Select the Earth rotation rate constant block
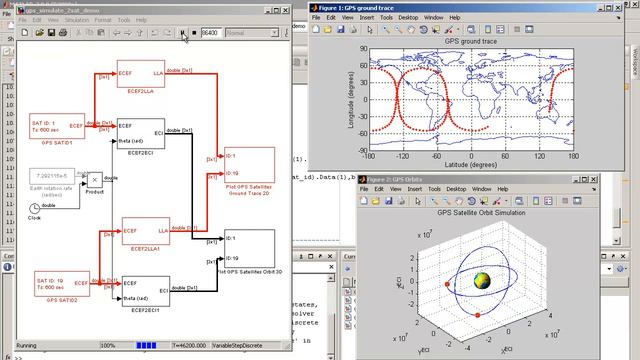 [x=52, y=176]
